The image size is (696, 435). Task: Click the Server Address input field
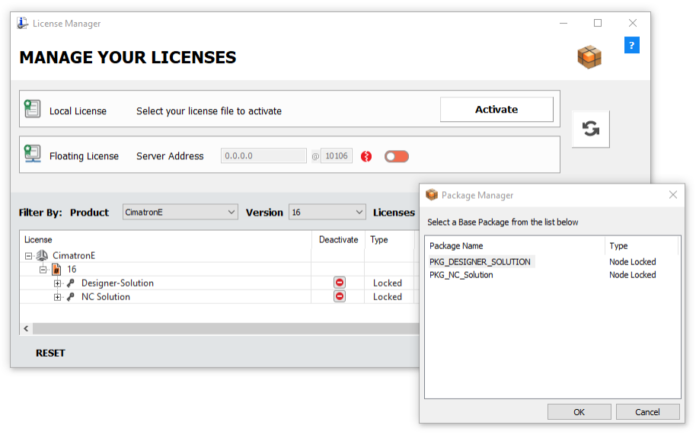263,156
